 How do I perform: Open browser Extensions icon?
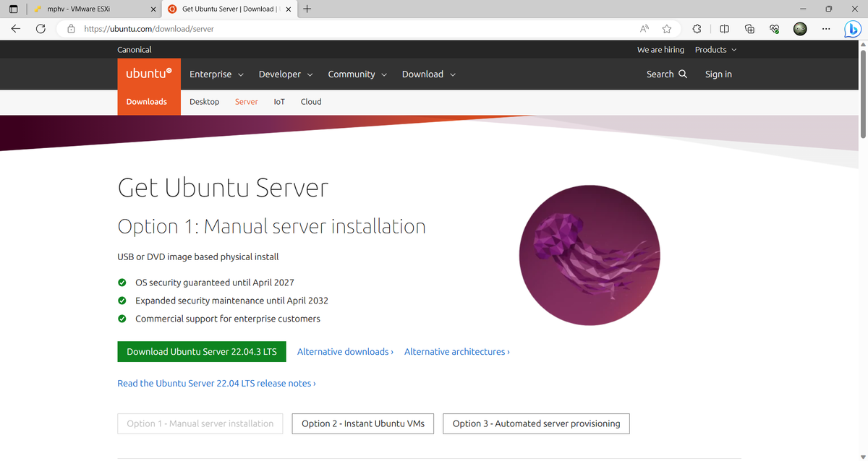pos(697,29)
